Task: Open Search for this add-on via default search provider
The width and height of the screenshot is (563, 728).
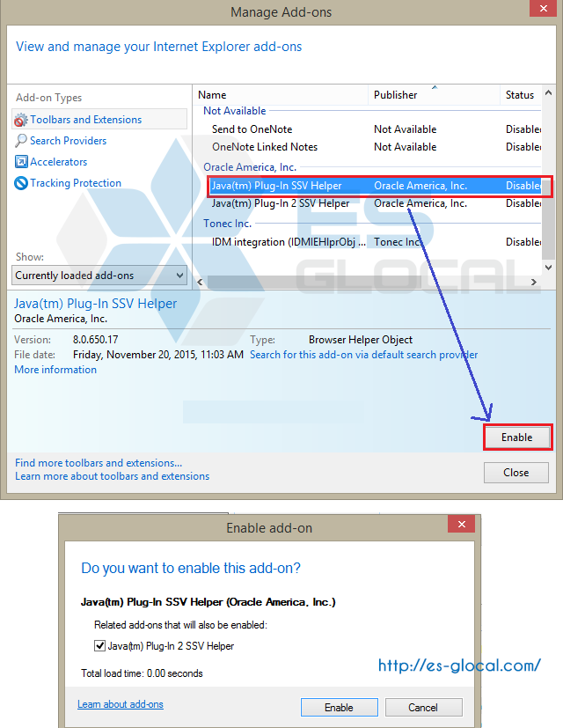Action: pos(363,355)
